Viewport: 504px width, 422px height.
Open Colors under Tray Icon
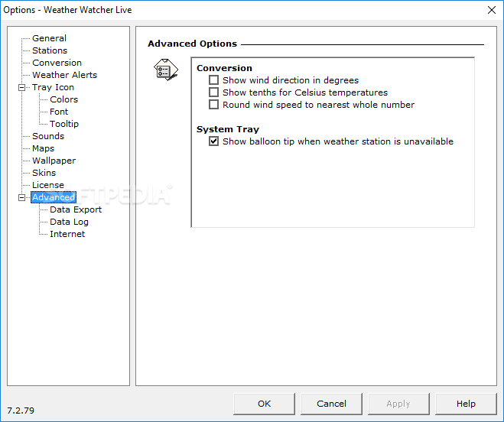click(x=63, y=99)
